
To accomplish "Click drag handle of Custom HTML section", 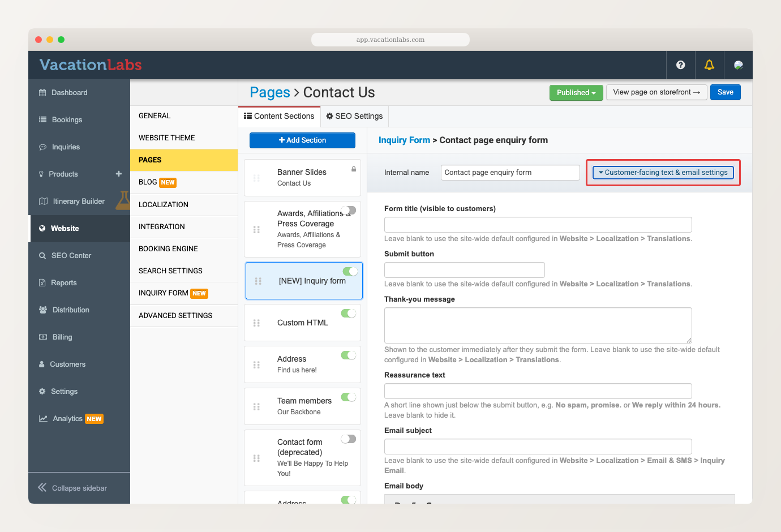I will tap(256, 323).
